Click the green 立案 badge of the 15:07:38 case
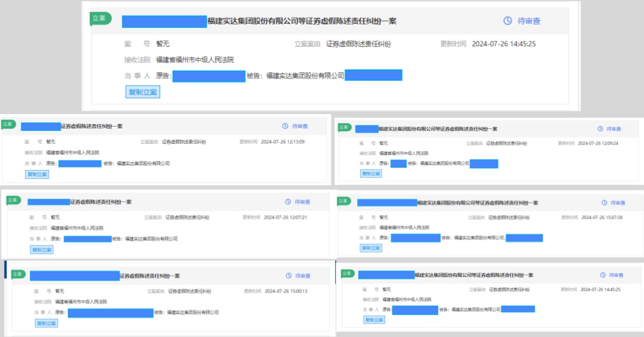Screen dimensions: 644x337 coord(344,201)
